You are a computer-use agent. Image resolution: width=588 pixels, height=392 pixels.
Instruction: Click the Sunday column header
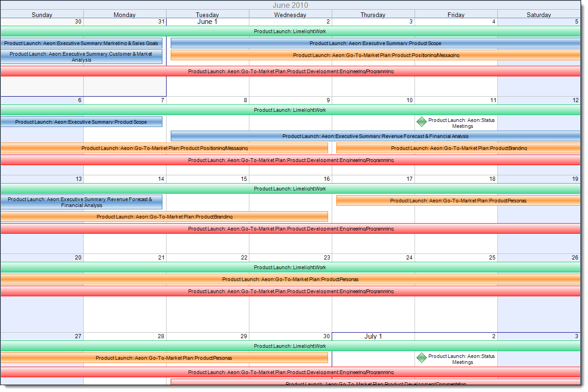pyautogui.click(x=42, y=15)
